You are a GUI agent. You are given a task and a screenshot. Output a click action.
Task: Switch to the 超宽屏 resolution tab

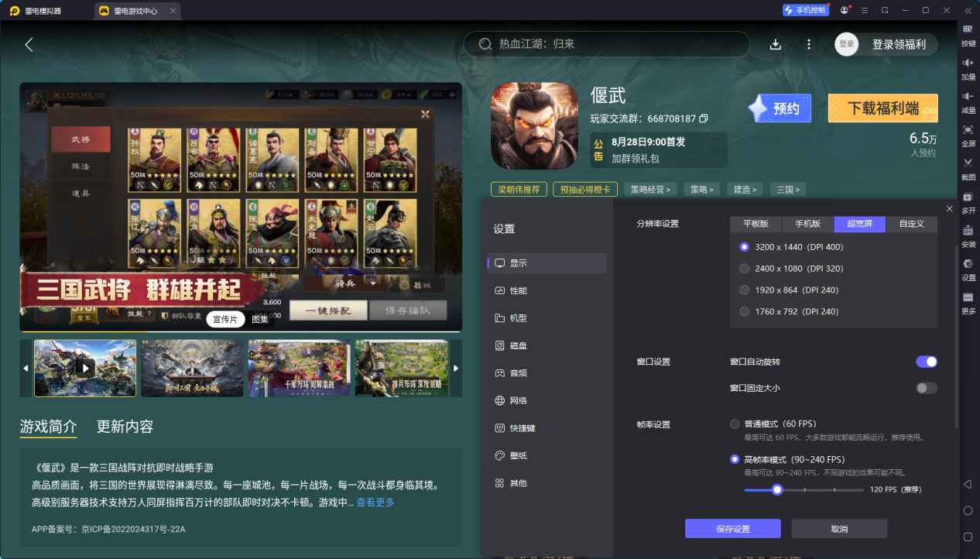[859, 224]
